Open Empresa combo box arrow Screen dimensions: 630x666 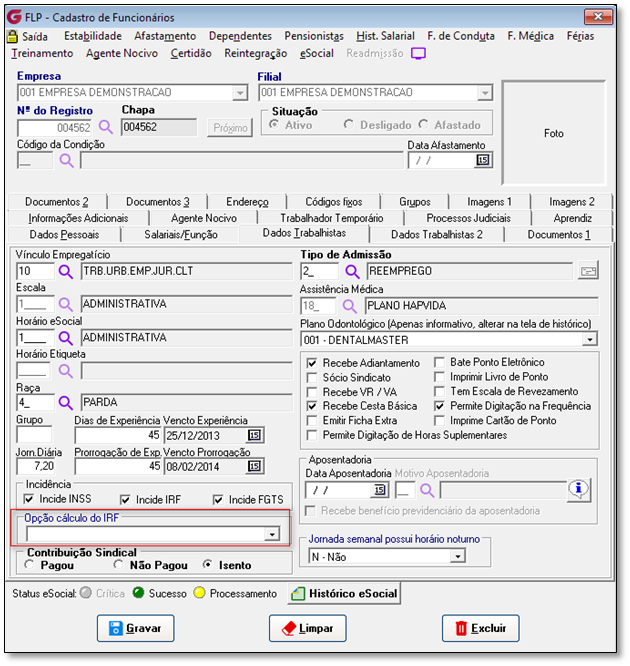(x=240, y=93)
